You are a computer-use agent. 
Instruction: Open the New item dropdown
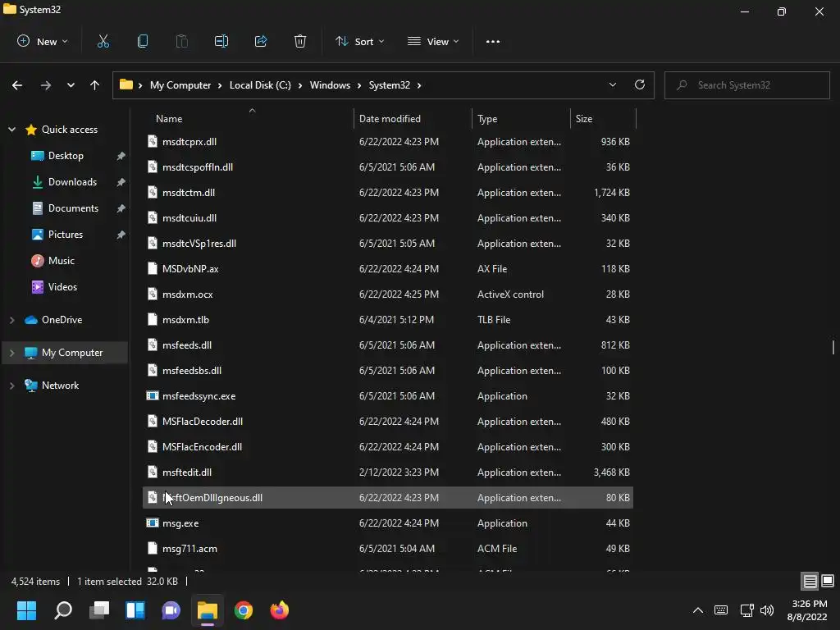pos(43,41)
